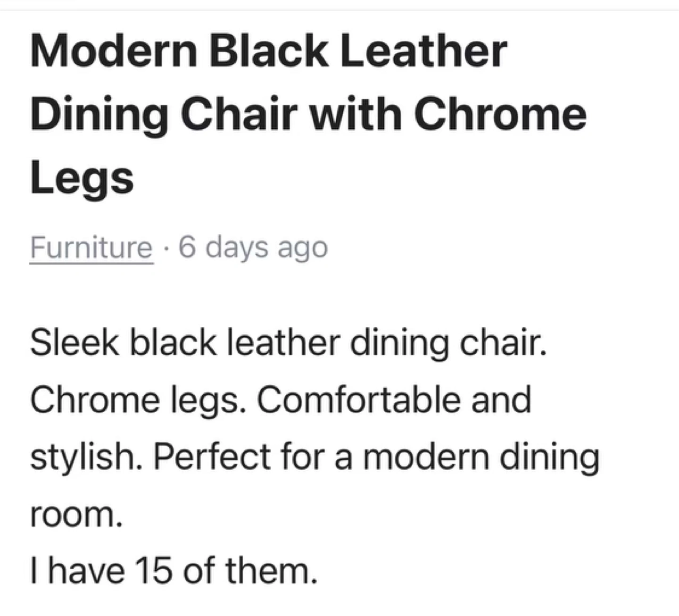This screenshot has height=616, width=679.
Task: Click the word 'room.' in the description
Action: pyautogui.click(x=76, y=516)
